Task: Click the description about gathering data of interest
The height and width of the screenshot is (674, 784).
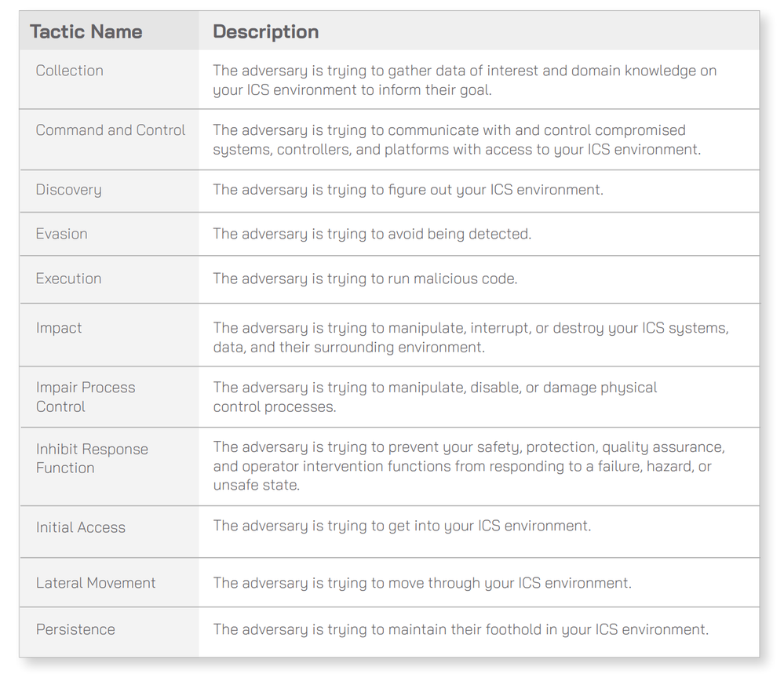Action: point(465,80)
